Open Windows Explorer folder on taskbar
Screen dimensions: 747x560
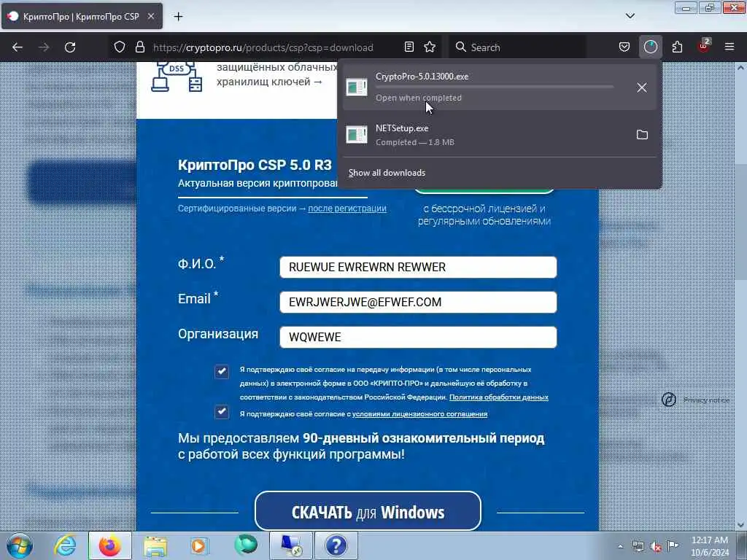(x=155, y=545)
